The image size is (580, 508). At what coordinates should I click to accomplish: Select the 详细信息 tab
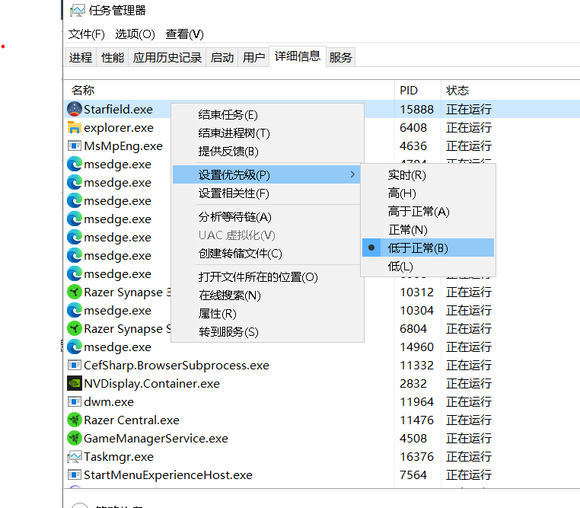(298, 56)
